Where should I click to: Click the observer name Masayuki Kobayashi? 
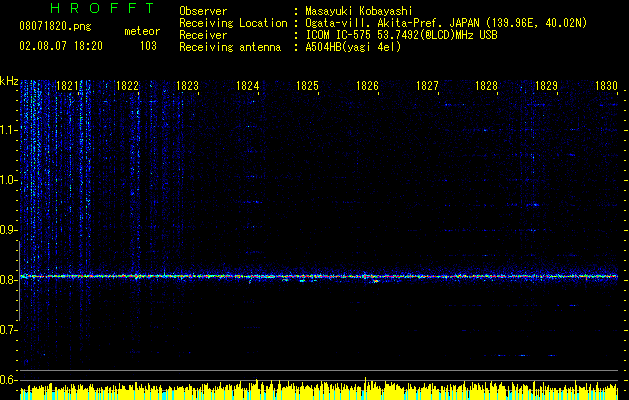pyautogui.click(x=359, y=11)
